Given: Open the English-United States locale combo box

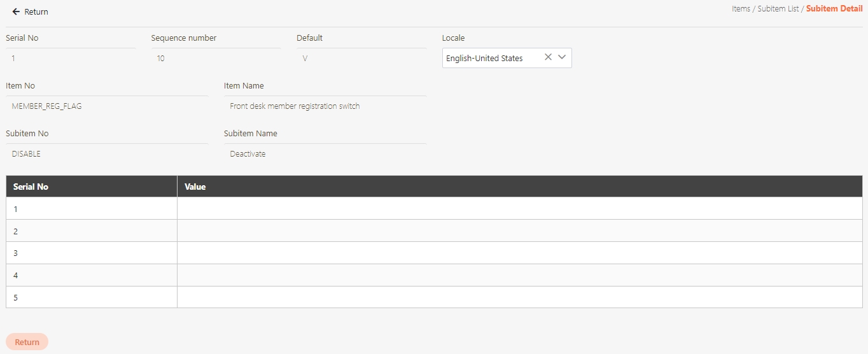Looking at the screenshot, I should (x=491, y=58).
